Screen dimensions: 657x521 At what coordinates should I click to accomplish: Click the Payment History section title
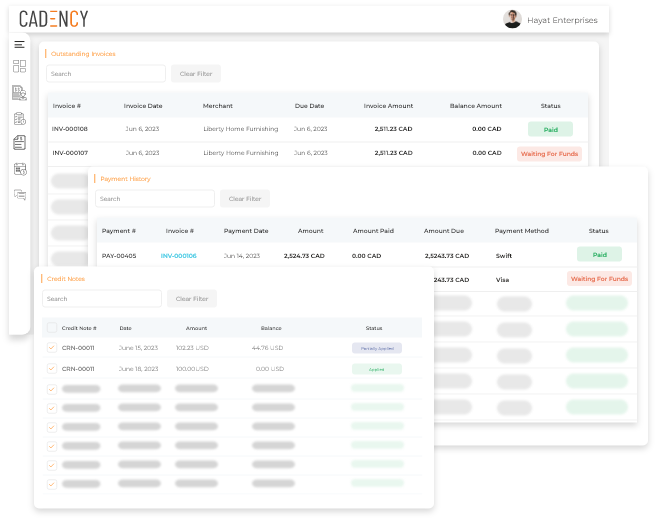[x=125, y=179]
